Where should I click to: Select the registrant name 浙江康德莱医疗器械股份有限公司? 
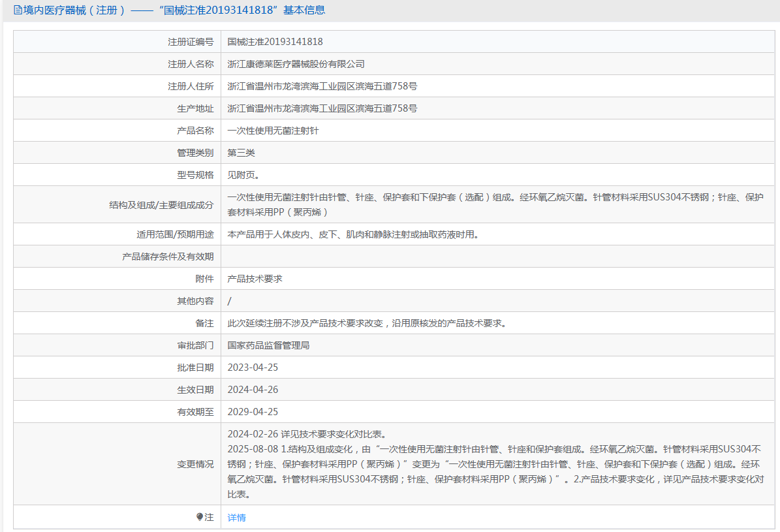(x=296, y=64)
